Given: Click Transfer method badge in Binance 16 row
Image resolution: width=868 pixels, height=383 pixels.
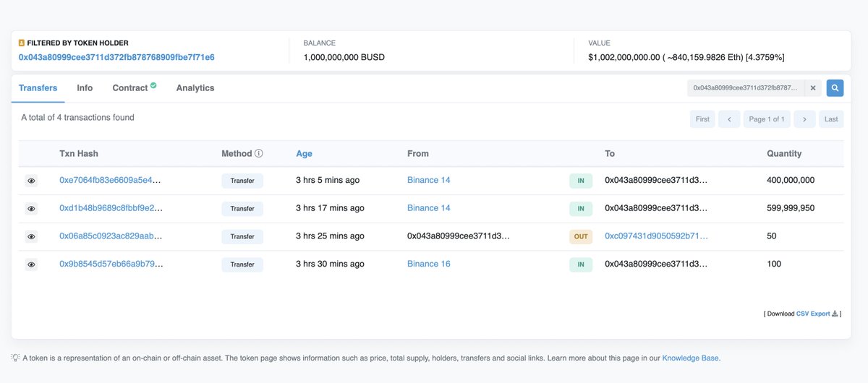Looking at the screenshot, I should pyautogui.click(x=242, y=264).
